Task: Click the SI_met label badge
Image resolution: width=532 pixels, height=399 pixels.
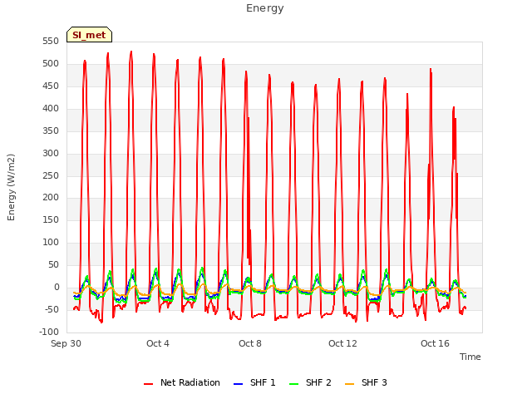Action: [x=89, y=35]
